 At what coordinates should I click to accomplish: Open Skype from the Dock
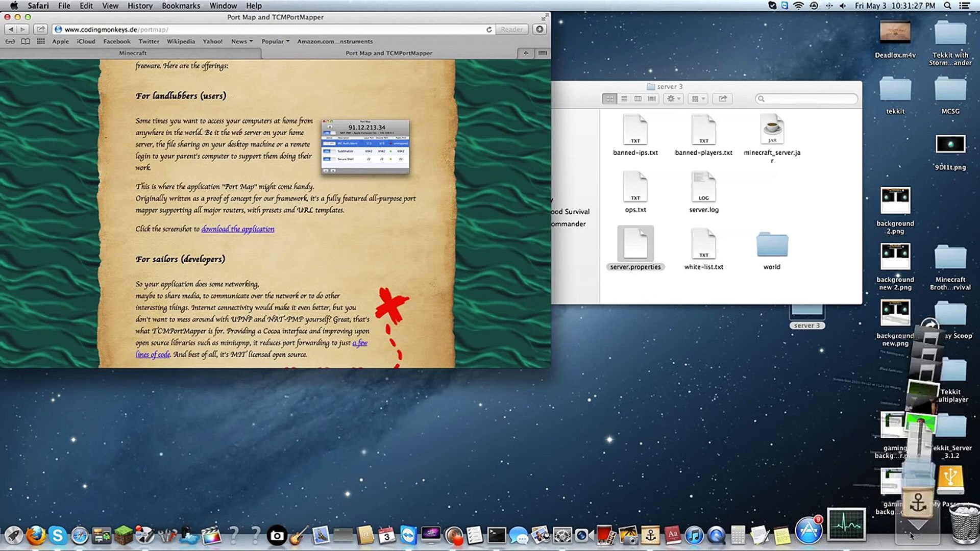click(x=58, y=536)
